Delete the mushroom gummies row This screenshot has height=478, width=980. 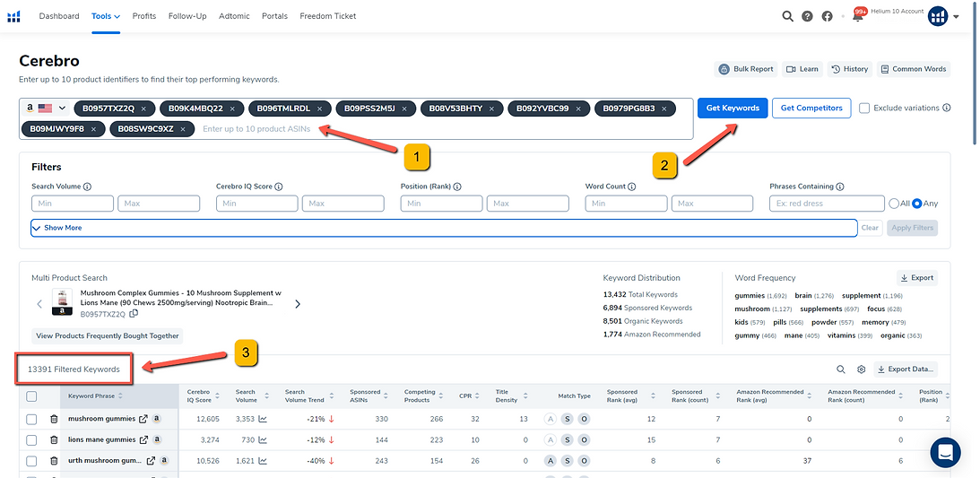click(x=55, y=420)
